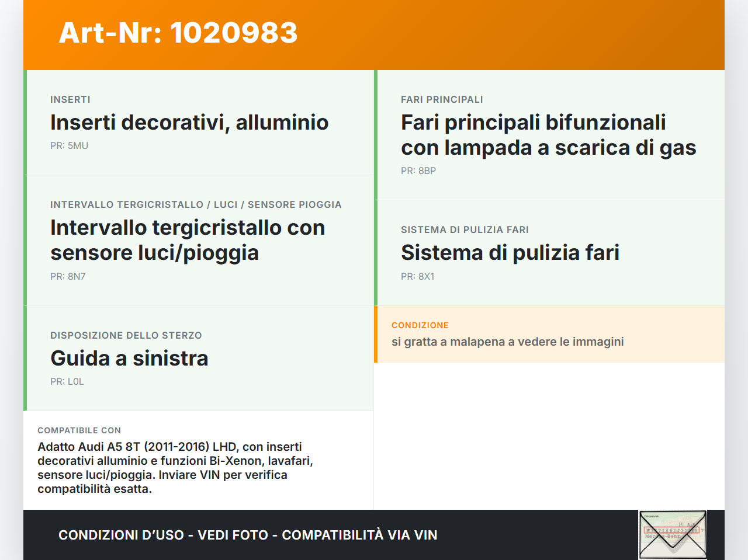
Task: Click the 'CONDIZIONI D'USO' footer bar
Action: click(x=247, y=534)
